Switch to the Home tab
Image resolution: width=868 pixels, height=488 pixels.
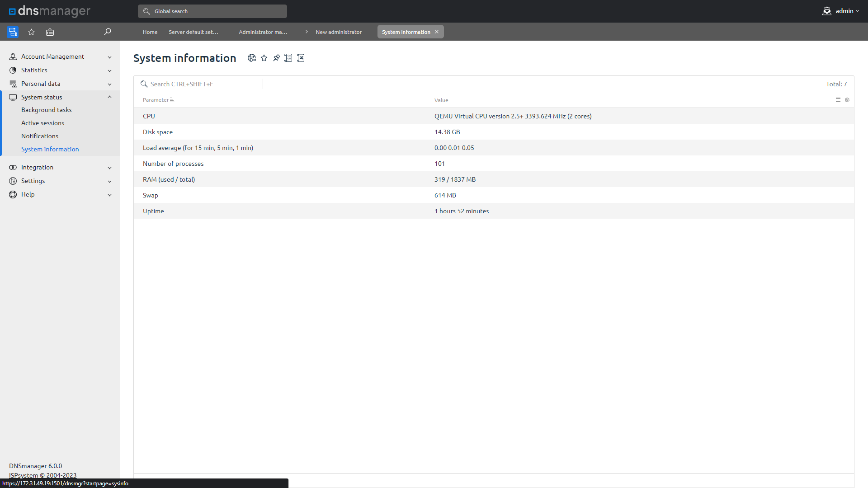[150, 32]
